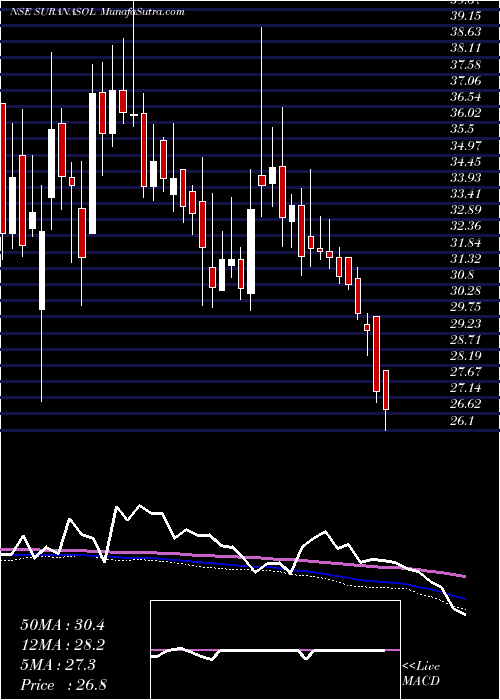Click the 26.1 price axis label
The height and width of the screenshot is (700, 500).
tap(462, 421)
